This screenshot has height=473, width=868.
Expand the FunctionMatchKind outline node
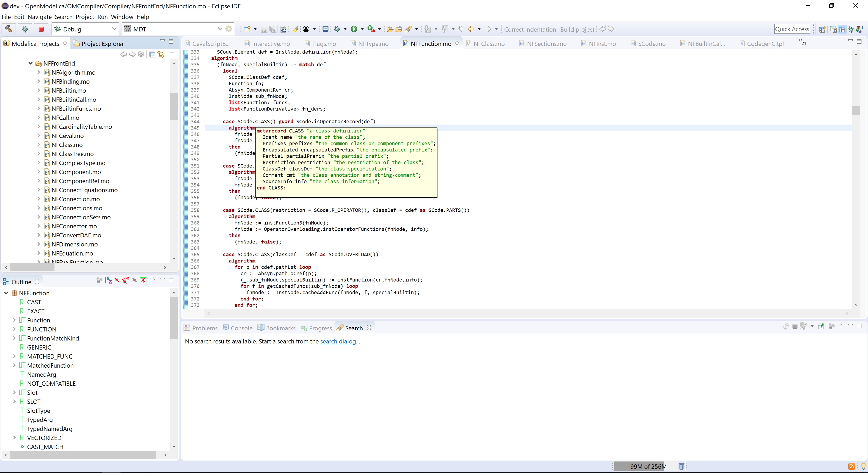point(14,338)
